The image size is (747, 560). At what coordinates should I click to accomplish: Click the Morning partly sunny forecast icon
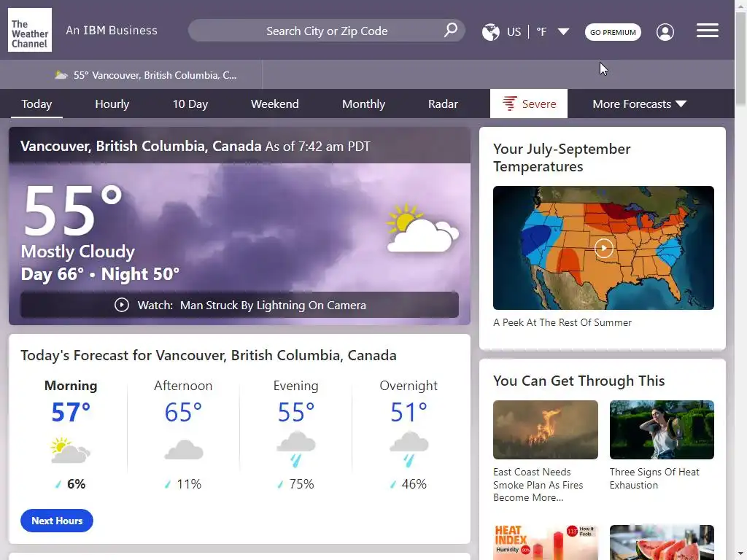tap(71, 450)
